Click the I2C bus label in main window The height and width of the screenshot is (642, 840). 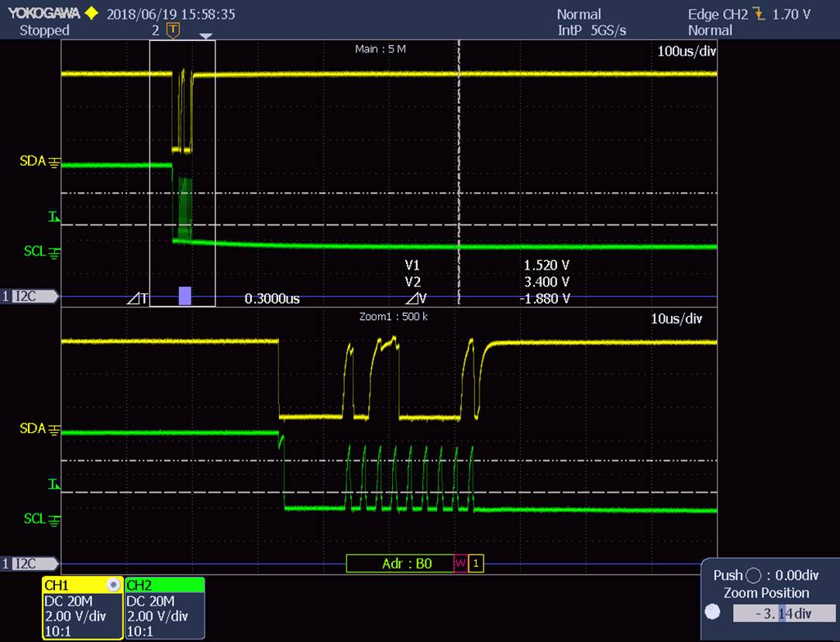(29, 296)
